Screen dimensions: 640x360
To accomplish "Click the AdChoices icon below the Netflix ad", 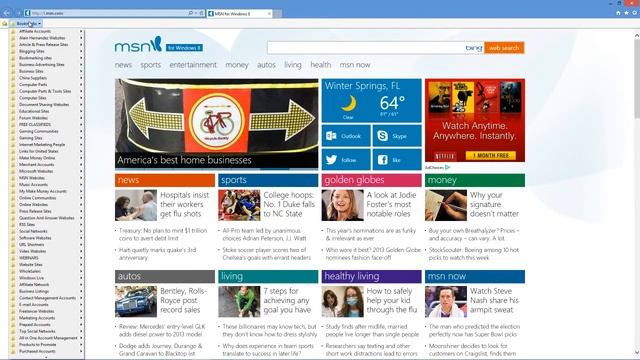I will pos(448,167).
